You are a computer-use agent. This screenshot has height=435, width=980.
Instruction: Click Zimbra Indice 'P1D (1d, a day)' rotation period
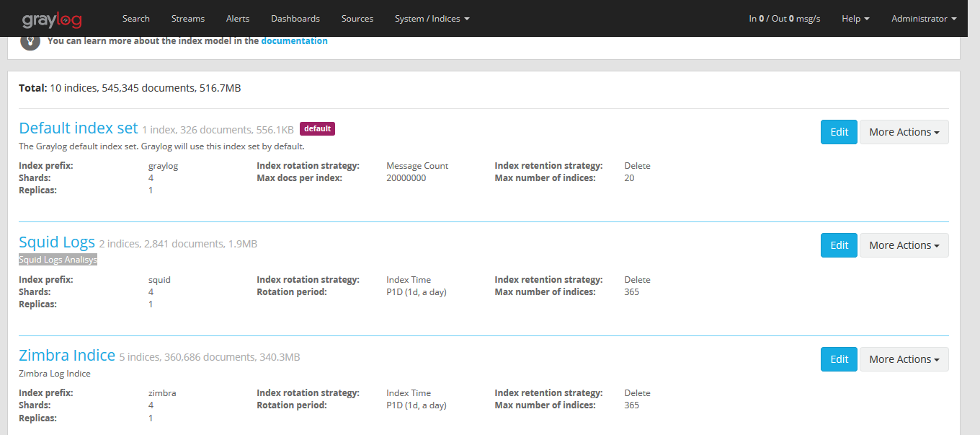416,405
